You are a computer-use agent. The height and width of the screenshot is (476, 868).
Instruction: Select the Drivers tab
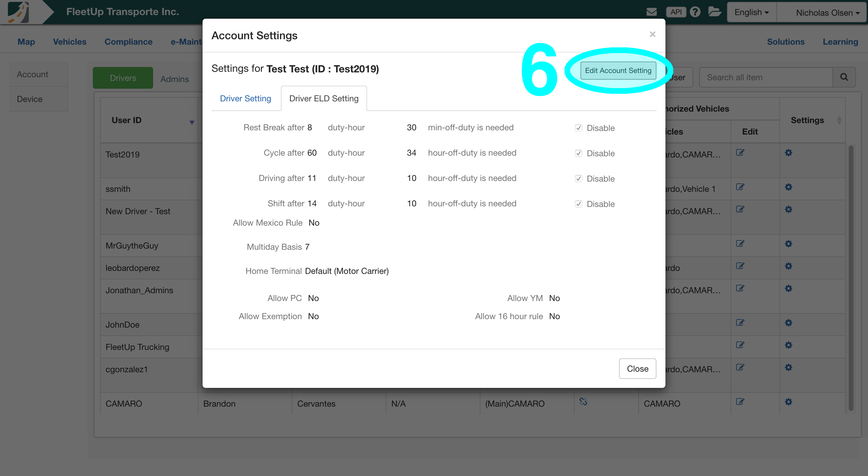pyautogui.click(x=123, y=78)
